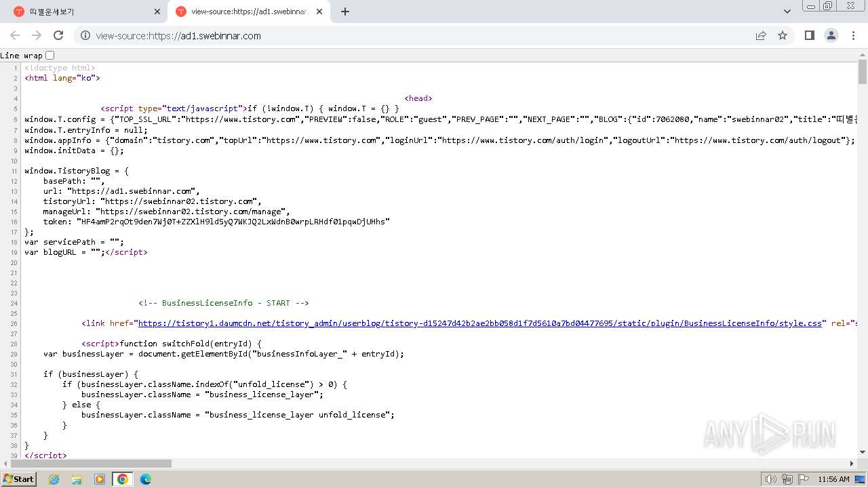The image size is (868, 488).
Task: Click the 'var businessLayer = document.getElementById' line
Action: click(224, 354)
